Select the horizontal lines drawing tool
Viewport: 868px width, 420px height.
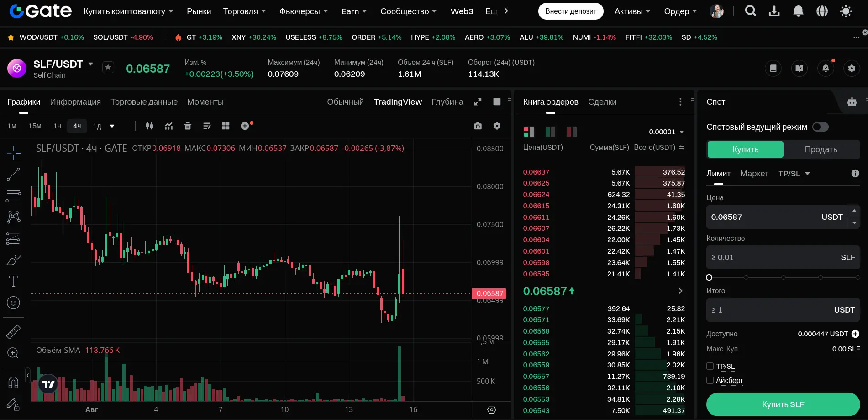coord(14,196)
